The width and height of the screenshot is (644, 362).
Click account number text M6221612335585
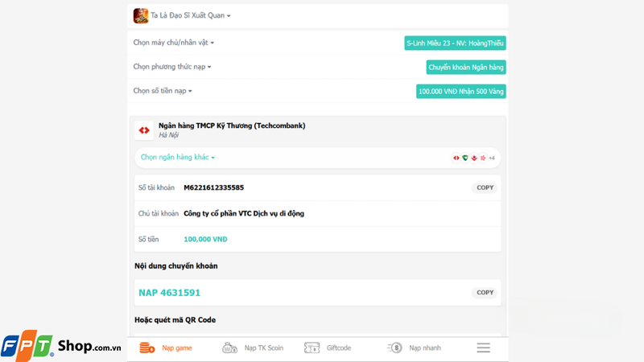(x=213, y=187)
